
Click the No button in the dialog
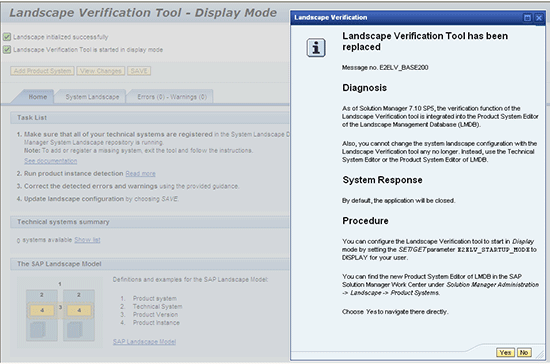(524, 352)
